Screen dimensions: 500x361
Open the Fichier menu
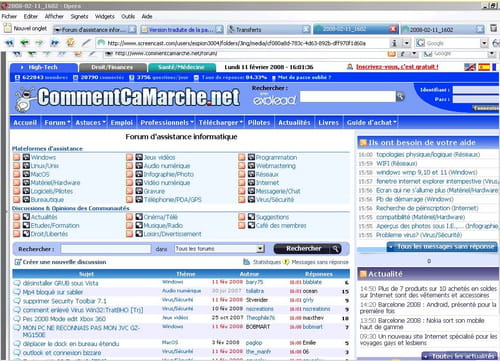click(9, 16)
